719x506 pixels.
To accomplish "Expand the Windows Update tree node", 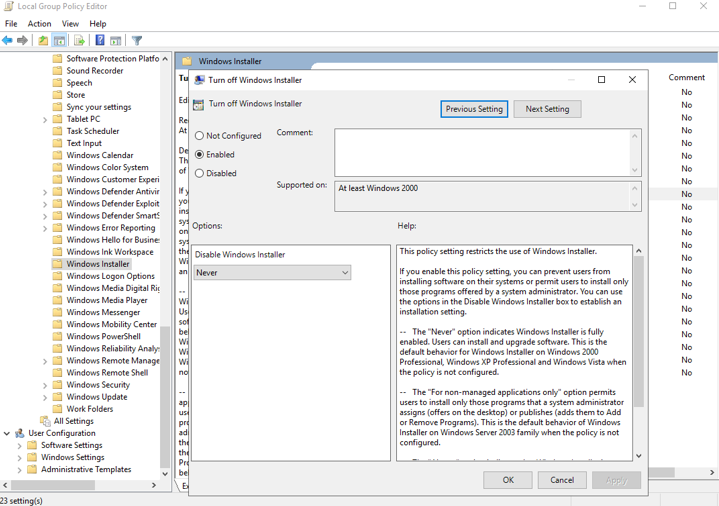I will (45, 398).
